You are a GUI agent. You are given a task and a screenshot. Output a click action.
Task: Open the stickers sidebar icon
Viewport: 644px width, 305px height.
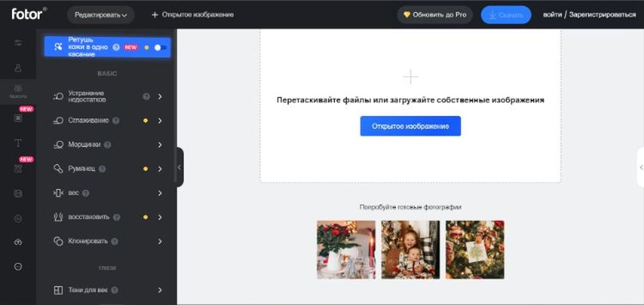point(18,193)
